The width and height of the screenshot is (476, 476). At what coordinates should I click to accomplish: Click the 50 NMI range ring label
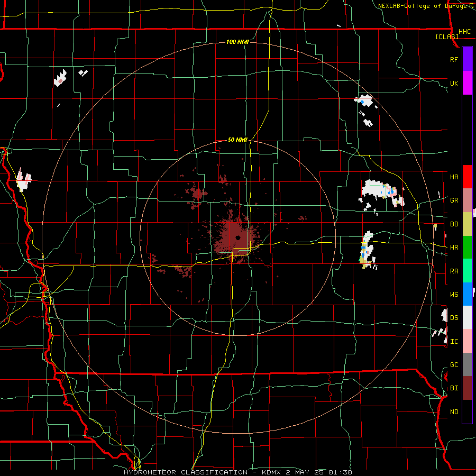coord(237,140)
